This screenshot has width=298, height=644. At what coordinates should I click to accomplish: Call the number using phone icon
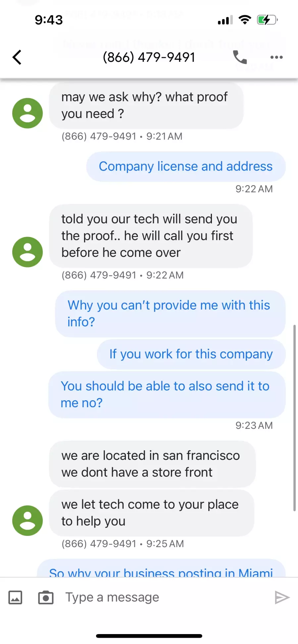(240, 57)
